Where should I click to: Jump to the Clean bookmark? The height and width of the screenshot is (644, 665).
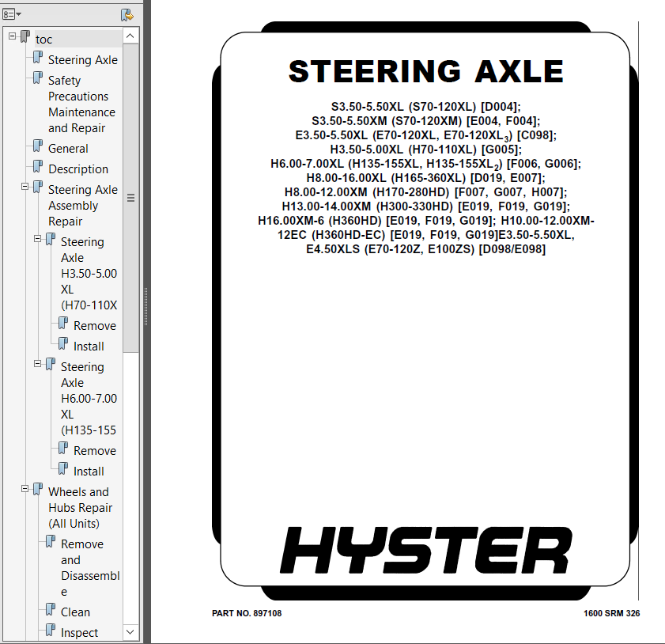[75, 612]
